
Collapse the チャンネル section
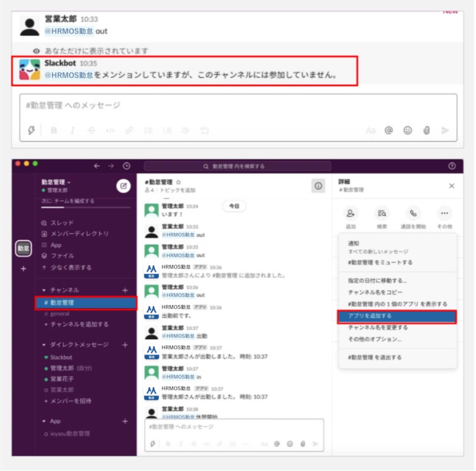pos(44,290)
